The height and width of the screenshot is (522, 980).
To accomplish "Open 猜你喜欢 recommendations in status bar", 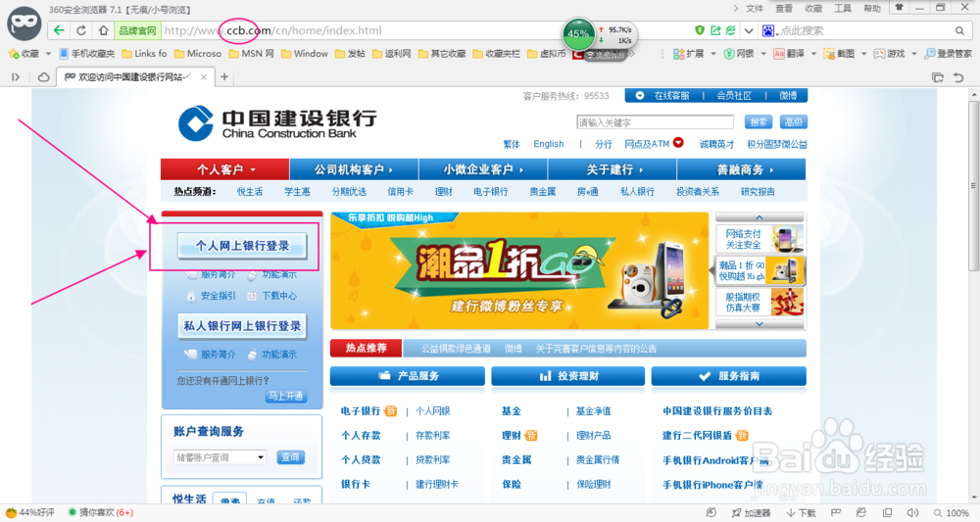I will [x=100, y=512].
